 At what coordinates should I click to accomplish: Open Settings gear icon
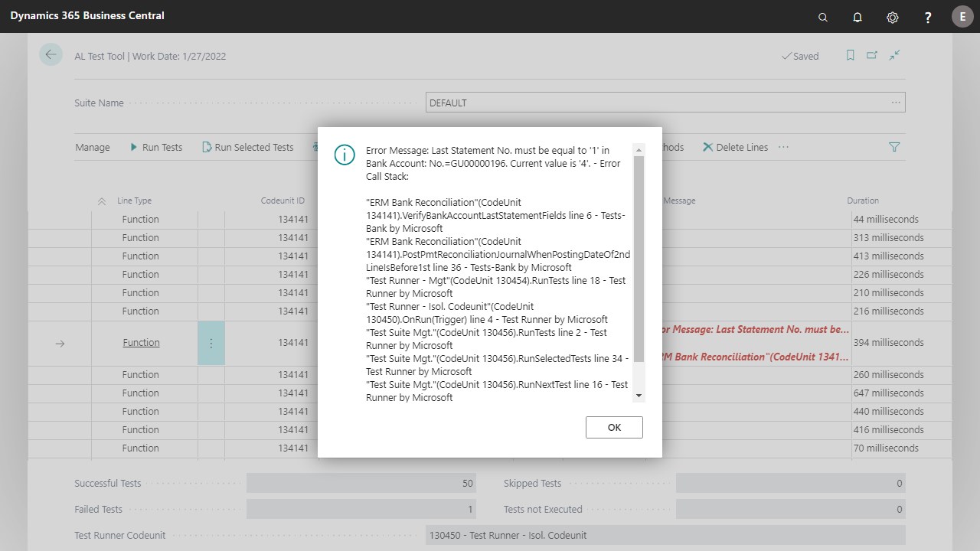click(893, 17)
